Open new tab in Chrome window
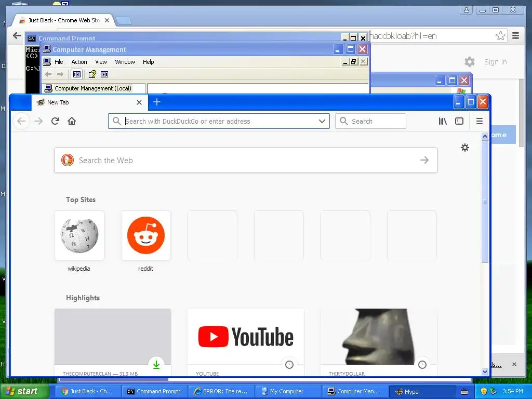The image size is (532, 399). [123, 21]
